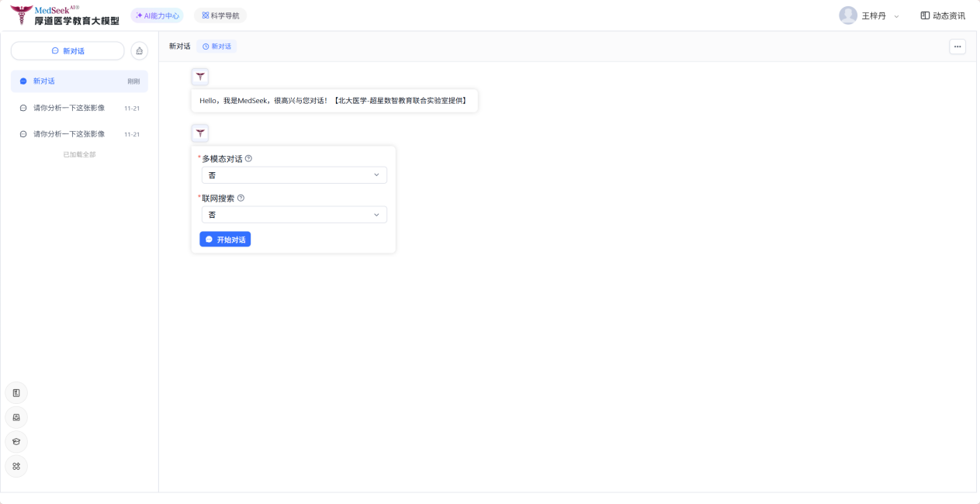Viewport: 980px width, 504px height.
Task: Switch to the AI能力中心 tab
Action: tap(157, 16)
